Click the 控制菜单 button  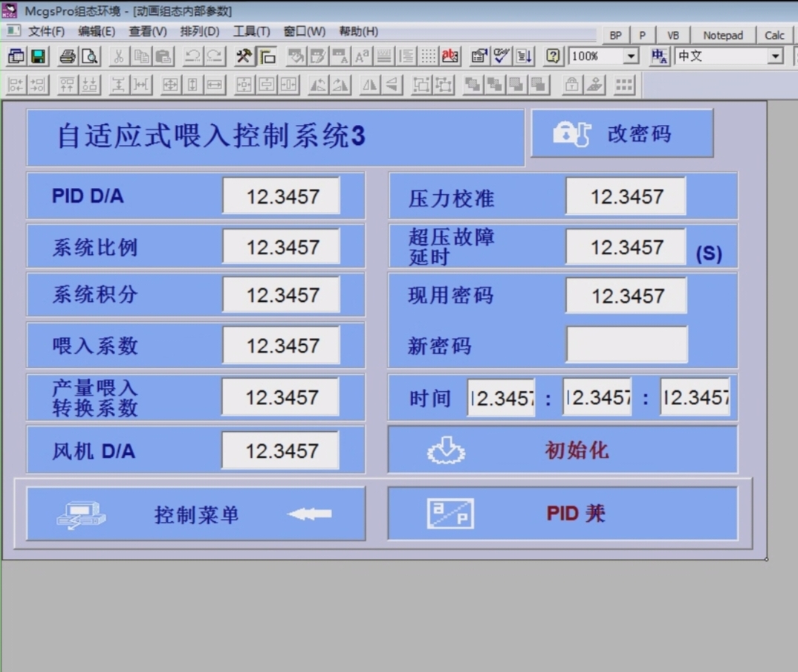point(196,514)
